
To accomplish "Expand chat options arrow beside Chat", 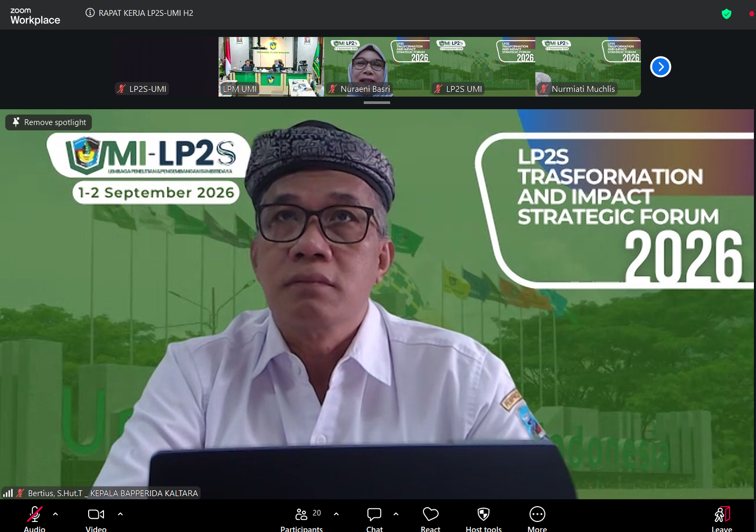I will [x=396, y=514].
